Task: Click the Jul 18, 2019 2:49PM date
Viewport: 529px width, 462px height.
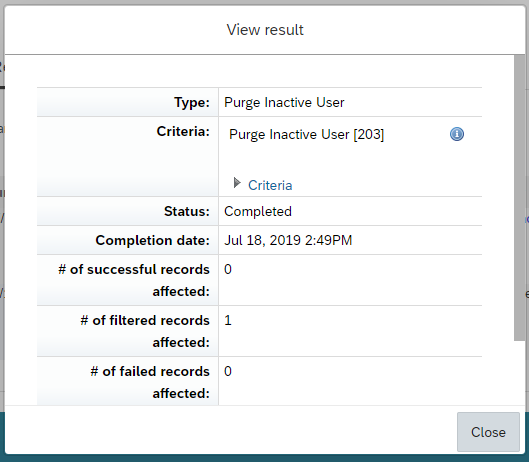Action: coord(288,240)
